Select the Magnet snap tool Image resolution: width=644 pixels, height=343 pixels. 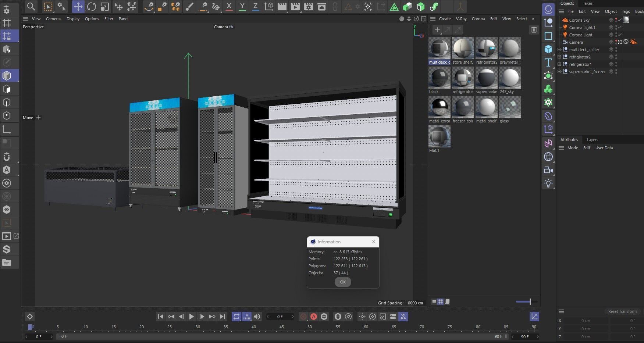(x=7, y=157)
